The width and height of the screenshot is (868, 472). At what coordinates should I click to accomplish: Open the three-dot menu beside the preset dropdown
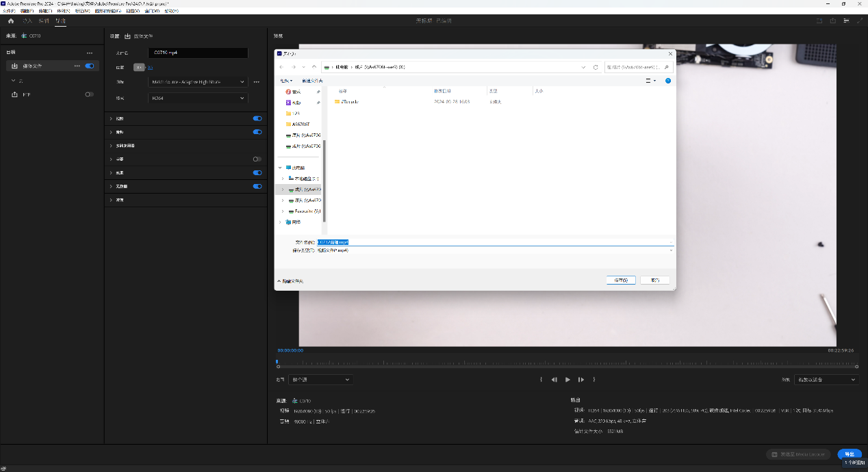pos(257,82)
